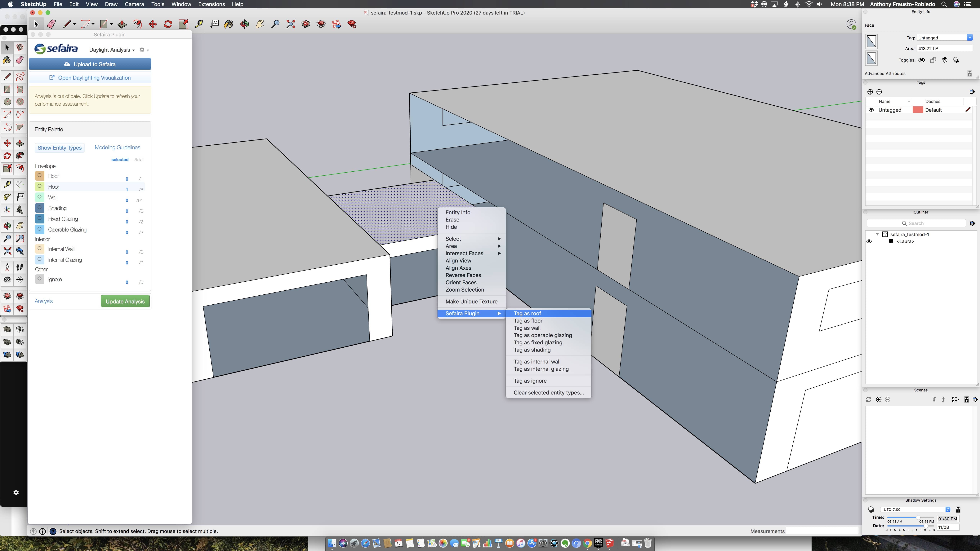
Task: Click Upload to Sefaira button
Action: 90,64
